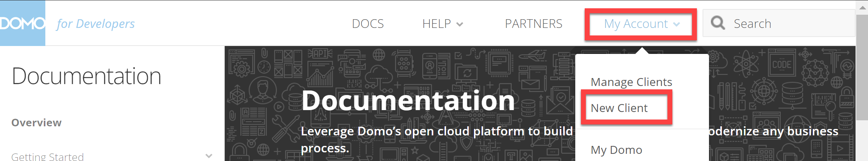Open Getting Started in the sidebar
The height and width of the screenshot is (161, 868).
[x=48, y=156]
